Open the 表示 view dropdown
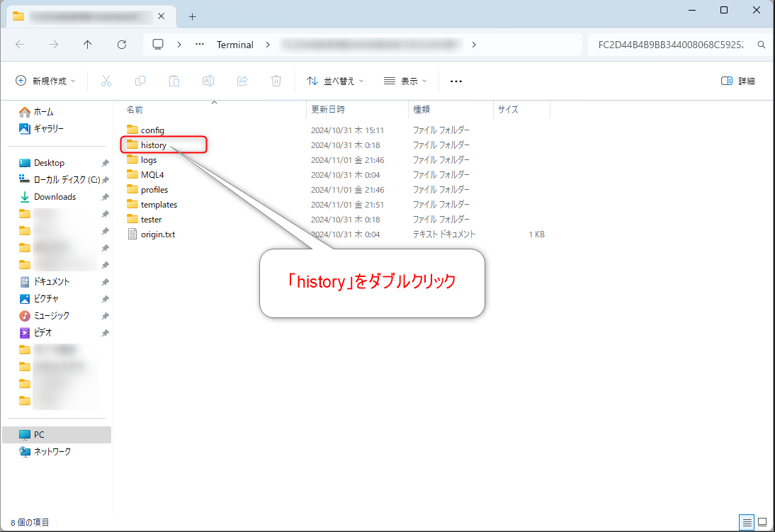This screenshot has width=775, height=532. click(x=405, y=80)
